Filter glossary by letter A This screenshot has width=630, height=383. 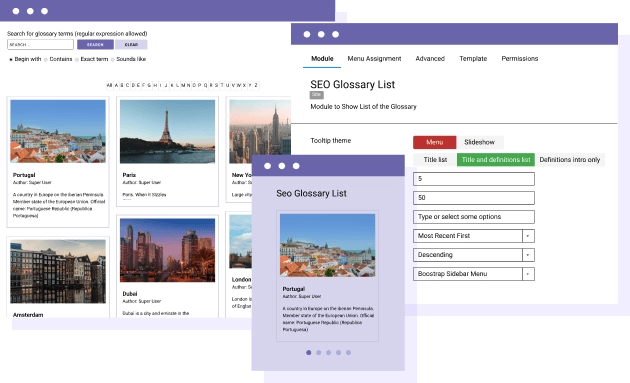pos(117,85)
